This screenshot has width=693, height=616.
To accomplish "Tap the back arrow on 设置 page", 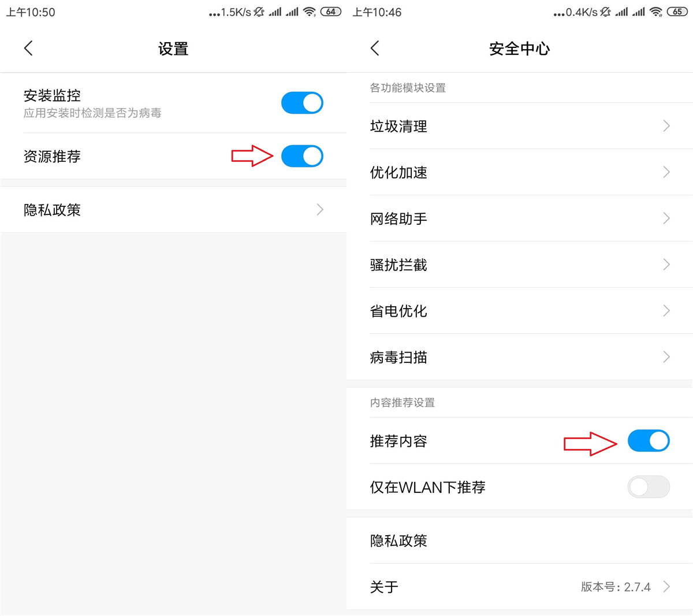I will click(28, 49).
